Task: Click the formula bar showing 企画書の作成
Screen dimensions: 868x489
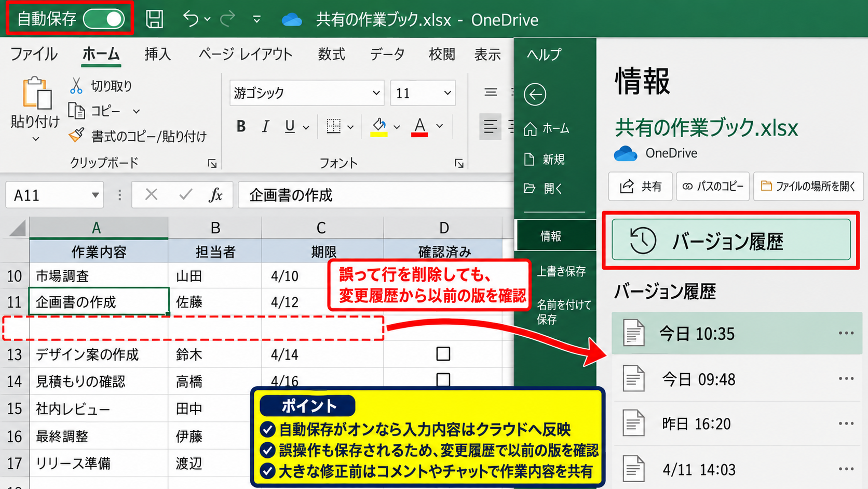Action: pyautogui.click(x=375, y=195)
